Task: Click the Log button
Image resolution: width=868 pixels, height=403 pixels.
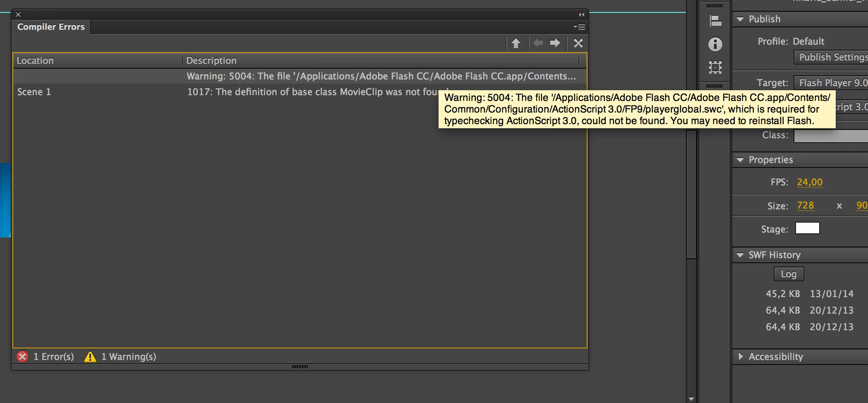Action: [x=789, y=274]
